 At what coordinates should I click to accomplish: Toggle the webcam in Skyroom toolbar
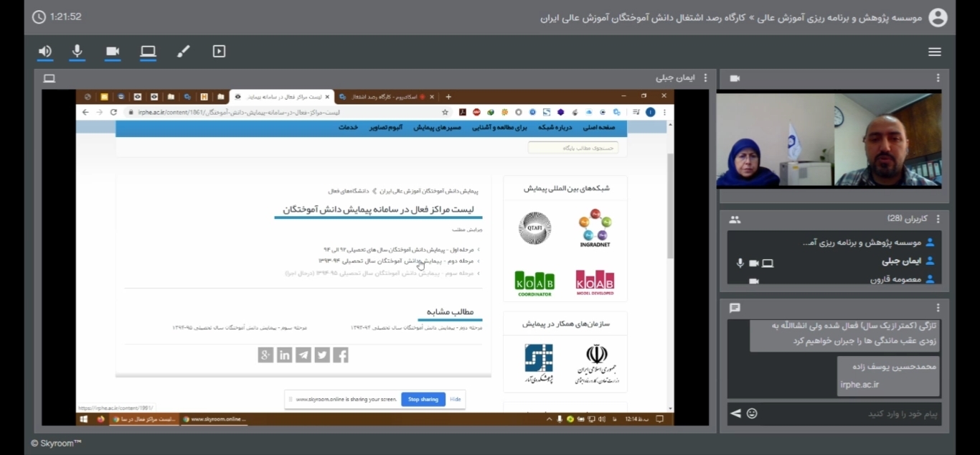click(113, 51)
